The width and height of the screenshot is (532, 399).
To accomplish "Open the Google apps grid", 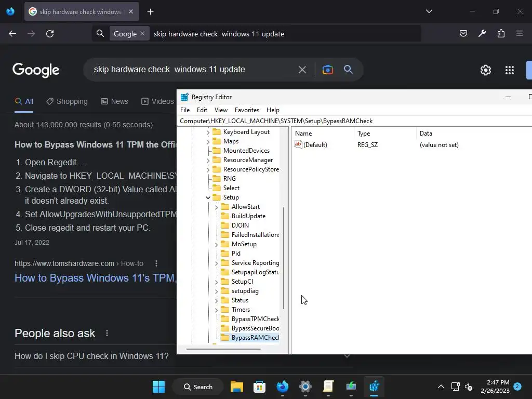I will click(x=510, y=70).
